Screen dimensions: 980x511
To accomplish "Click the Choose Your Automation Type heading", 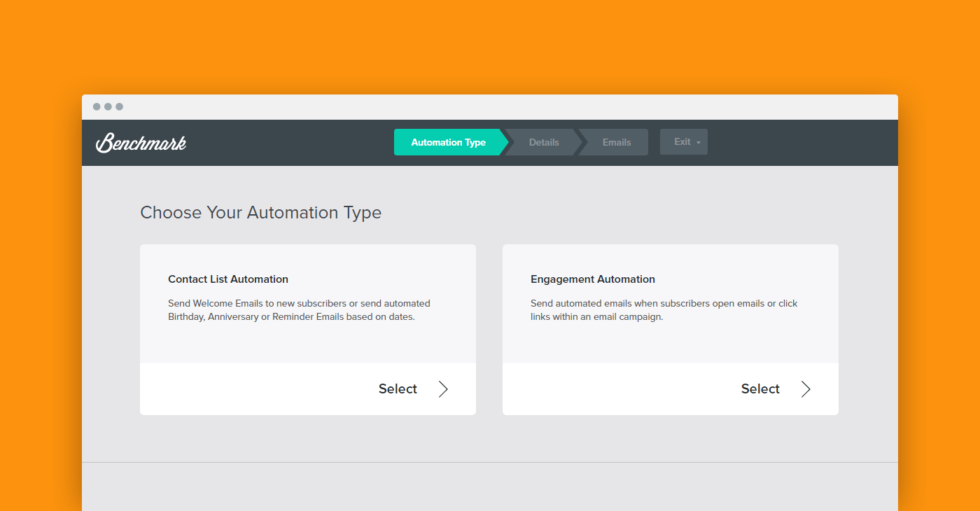I will click(260, 213).
